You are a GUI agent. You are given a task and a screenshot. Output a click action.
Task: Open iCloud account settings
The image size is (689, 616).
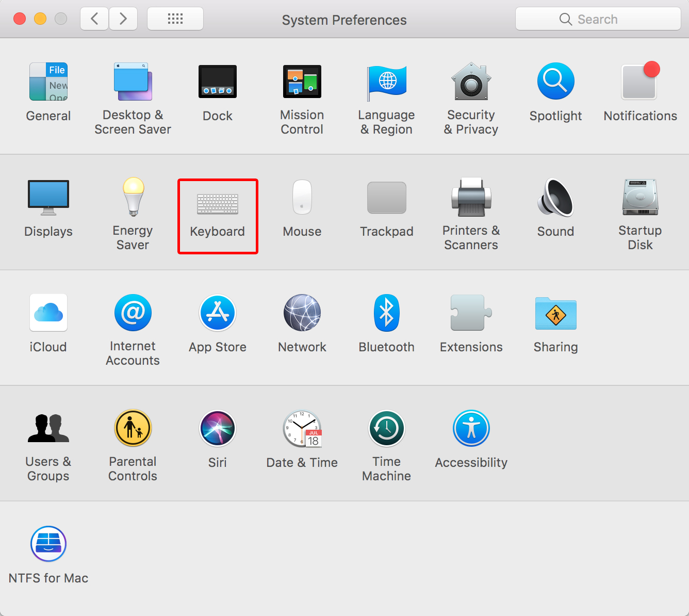coord(48,313)
